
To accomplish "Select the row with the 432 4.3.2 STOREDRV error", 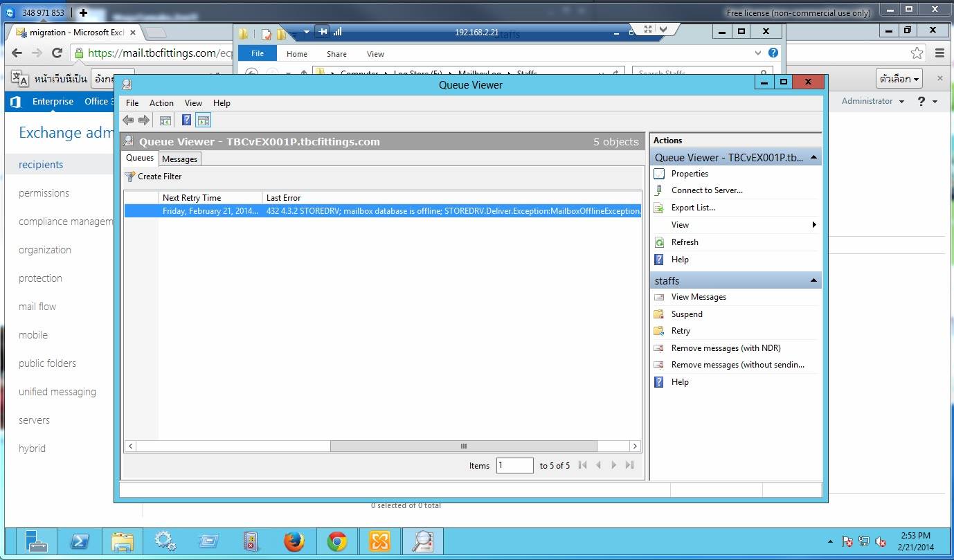I will 383,211.
